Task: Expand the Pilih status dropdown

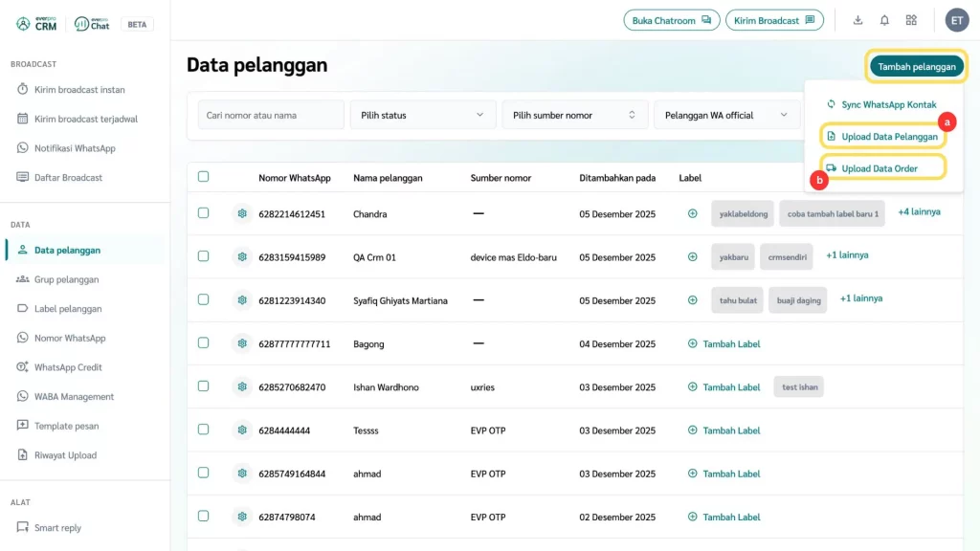Action: pos(422,115)
